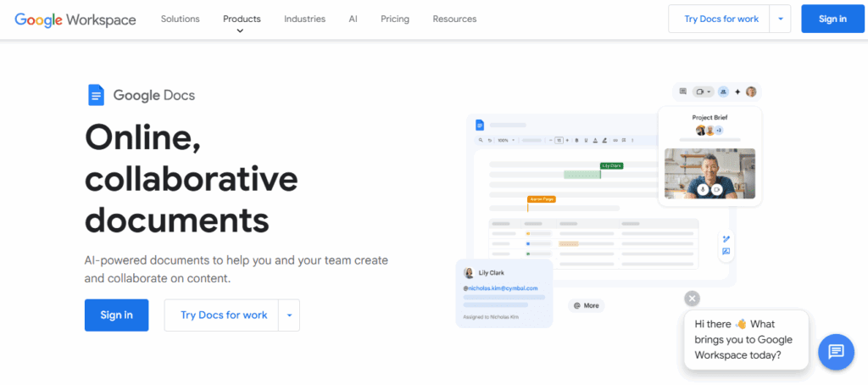Click the video call thumbnail in Project Brief
Viewport: 868px width, 385px height.
click(709, 173)
